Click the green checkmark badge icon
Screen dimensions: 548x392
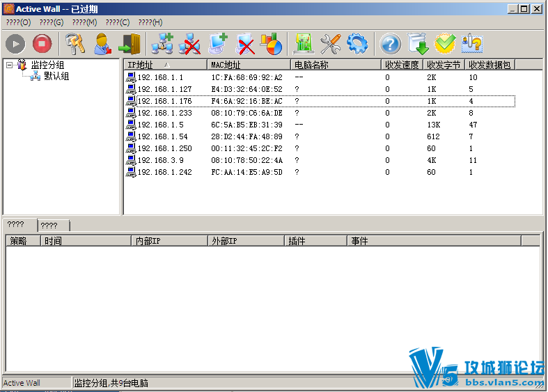coord(445,44)
